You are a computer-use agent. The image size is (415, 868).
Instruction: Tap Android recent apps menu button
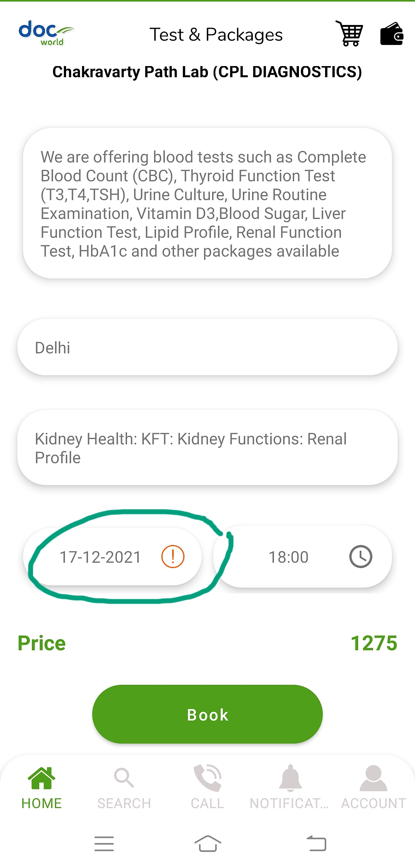click(104, 844)
